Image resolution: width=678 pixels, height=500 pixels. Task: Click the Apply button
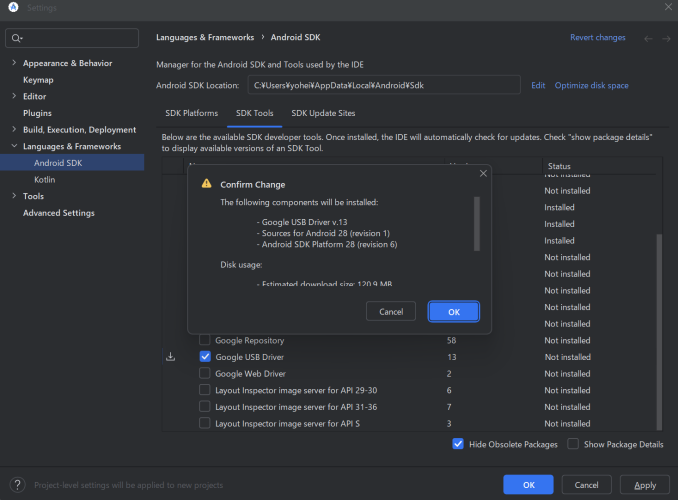645,485
